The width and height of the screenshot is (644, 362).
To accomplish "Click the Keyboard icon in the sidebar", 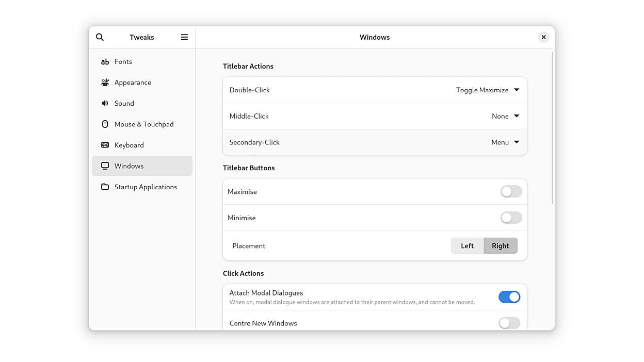I will click(105, 145).
